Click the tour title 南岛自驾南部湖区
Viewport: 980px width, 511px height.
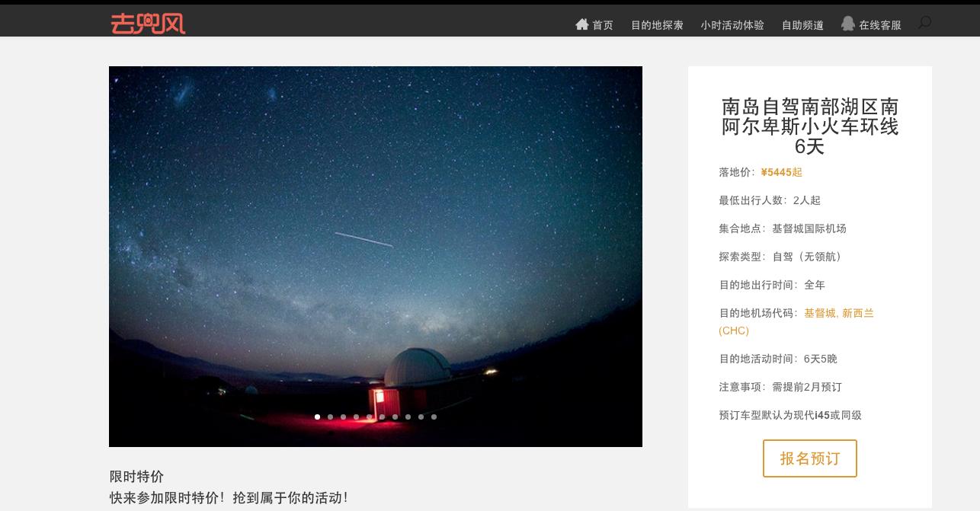(x=810, y=126)
